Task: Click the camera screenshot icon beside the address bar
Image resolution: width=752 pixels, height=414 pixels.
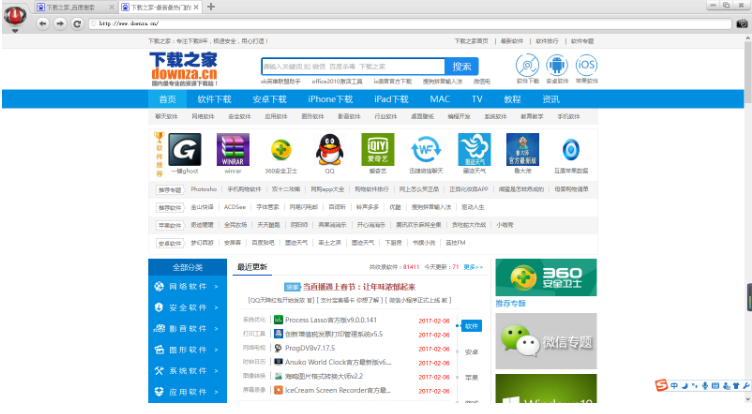Action: coord(742,24)
